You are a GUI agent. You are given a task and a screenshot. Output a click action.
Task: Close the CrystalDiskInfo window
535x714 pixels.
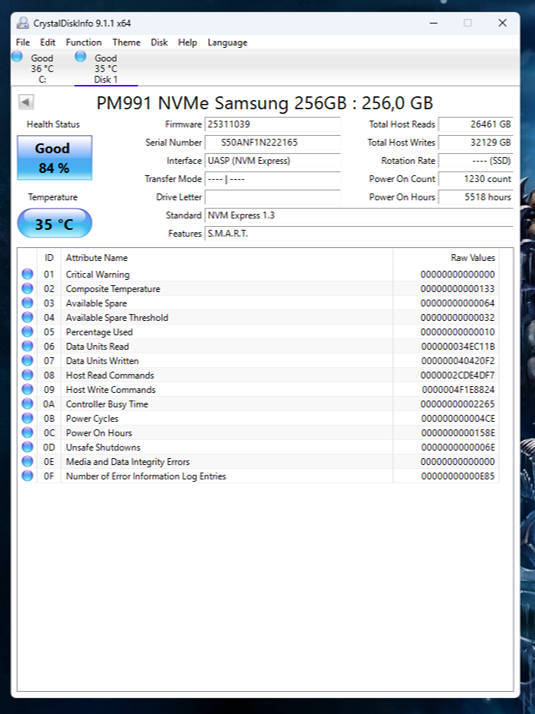(x=502, y=23)
